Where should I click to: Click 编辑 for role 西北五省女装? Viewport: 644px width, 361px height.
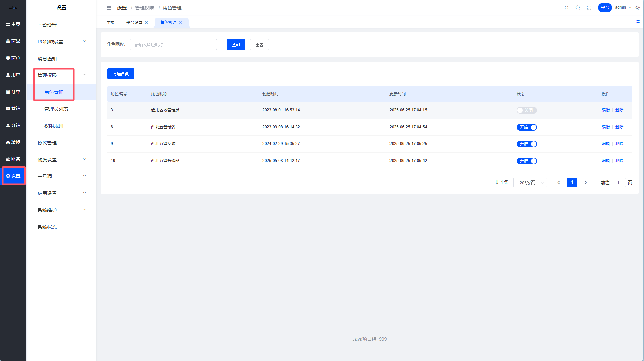point(605,144)
